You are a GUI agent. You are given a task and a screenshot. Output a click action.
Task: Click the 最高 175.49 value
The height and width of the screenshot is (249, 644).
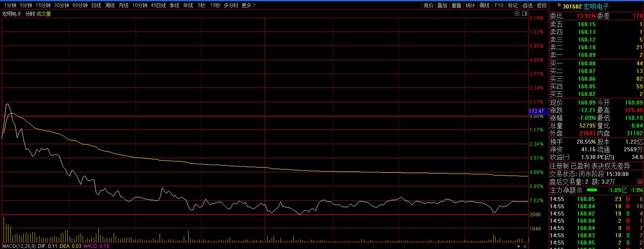(x=634, y=110)
